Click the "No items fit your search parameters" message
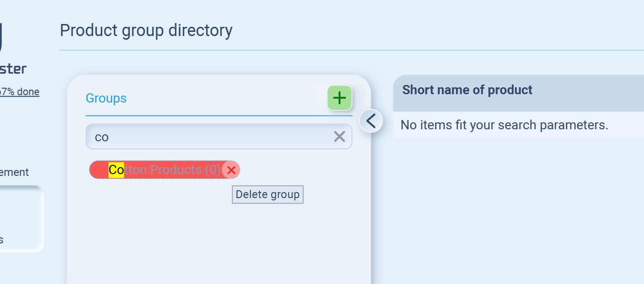644x284 pixels. point(504,125)
